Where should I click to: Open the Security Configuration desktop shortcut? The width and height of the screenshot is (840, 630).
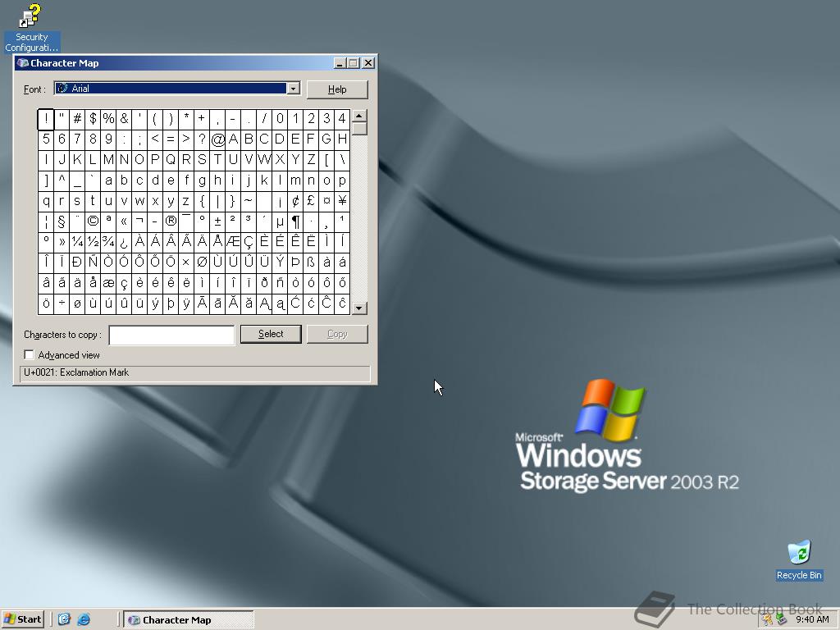pos(31,27)
